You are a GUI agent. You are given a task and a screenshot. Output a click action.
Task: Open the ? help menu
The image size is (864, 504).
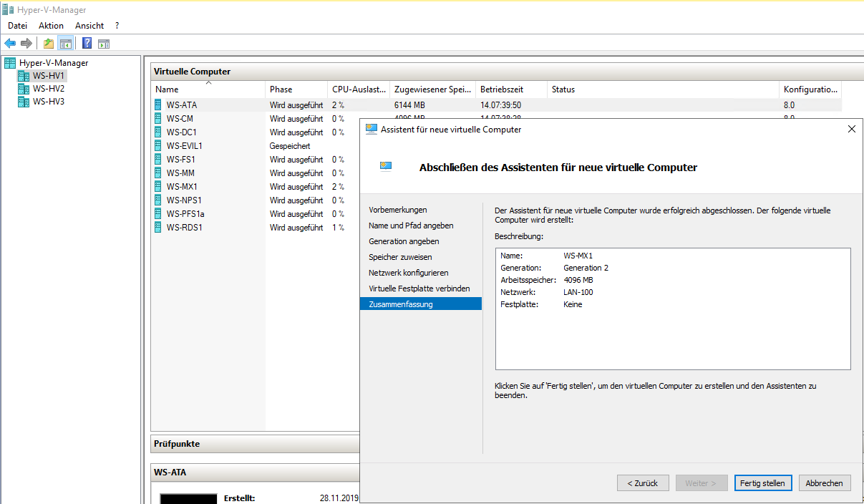point(117,25)
